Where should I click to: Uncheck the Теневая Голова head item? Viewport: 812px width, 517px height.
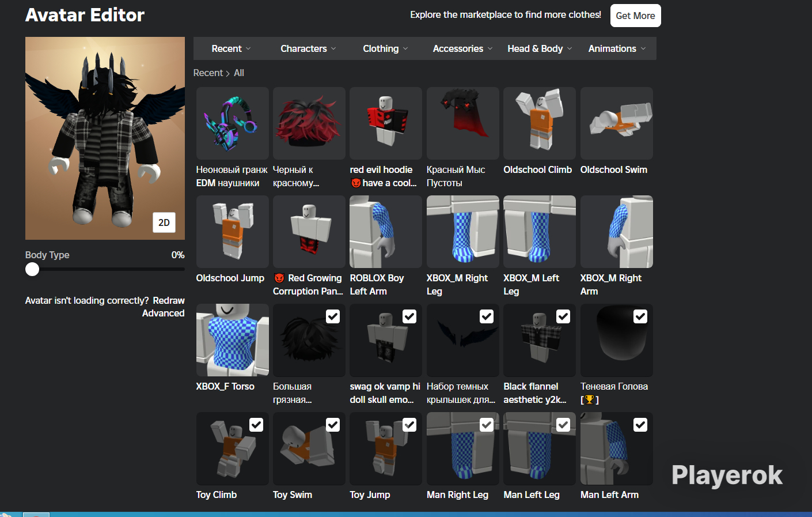point(640,316)
